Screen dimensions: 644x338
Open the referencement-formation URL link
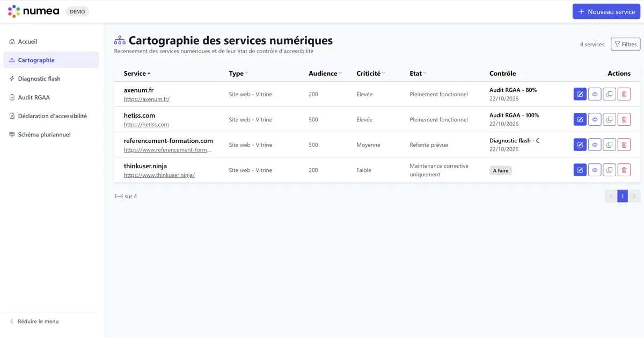pyautogui.click(x=167, y=150)
